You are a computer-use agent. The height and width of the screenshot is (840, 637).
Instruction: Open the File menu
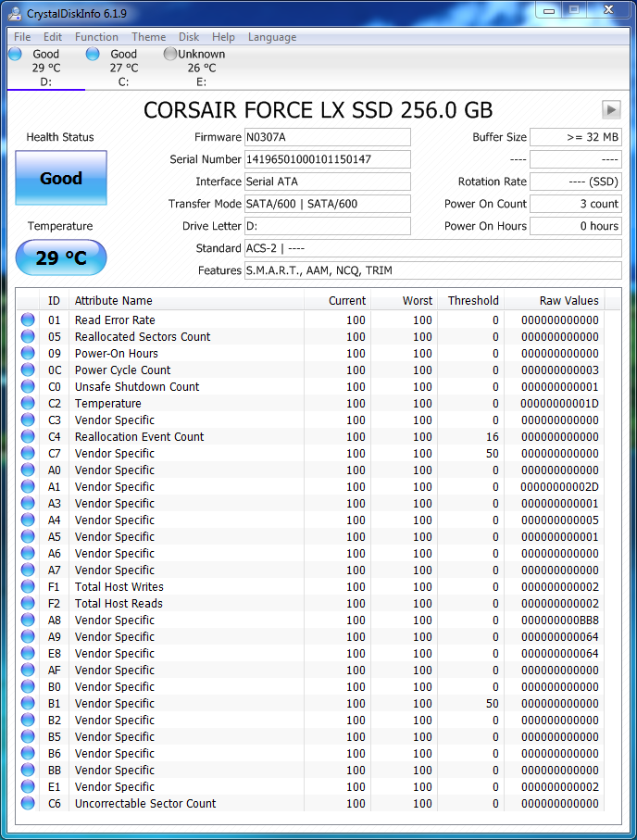(22, 37)
